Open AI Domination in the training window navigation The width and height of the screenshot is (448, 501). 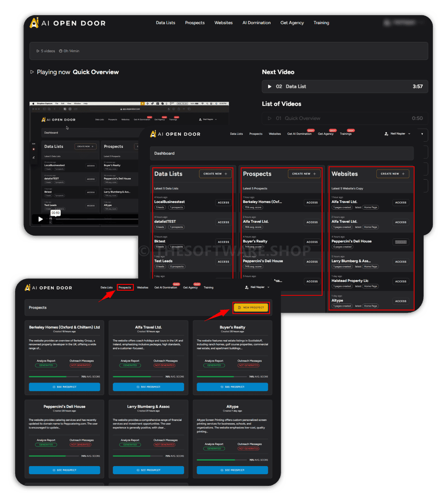click(x=256, y=22)
